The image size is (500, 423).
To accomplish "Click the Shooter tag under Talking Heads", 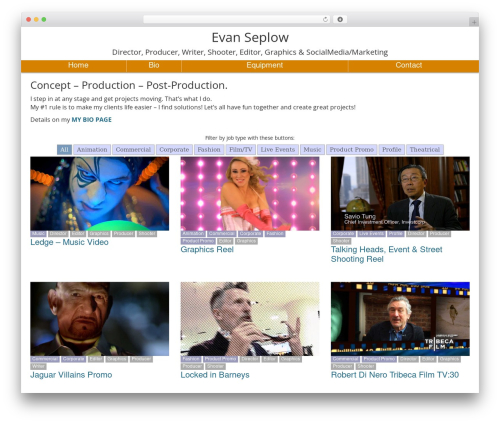I will [x=341, y=241].
